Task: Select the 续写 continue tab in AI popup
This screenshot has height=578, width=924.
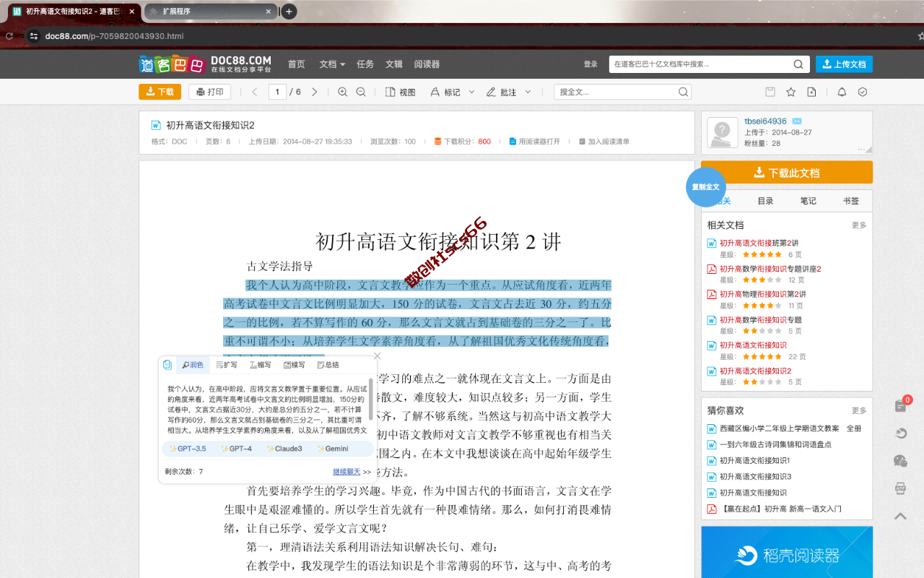Action: [295, 365]
